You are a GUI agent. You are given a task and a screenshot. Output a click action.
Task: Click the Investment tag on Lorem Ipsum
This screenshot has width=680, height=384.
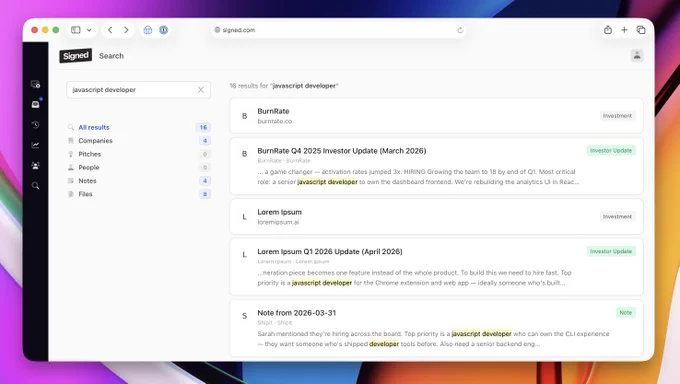click(x=618, y=217)
